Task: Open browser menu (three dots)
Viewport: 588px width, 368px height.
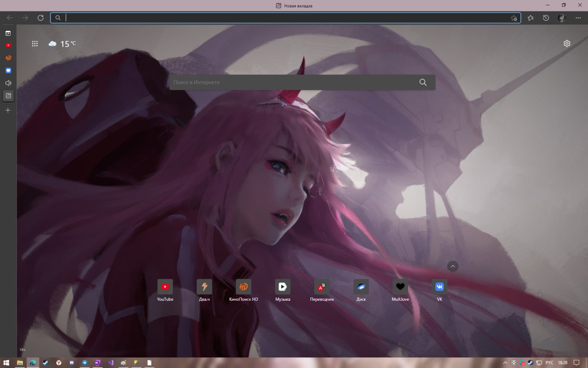Action: pos(578,18)
